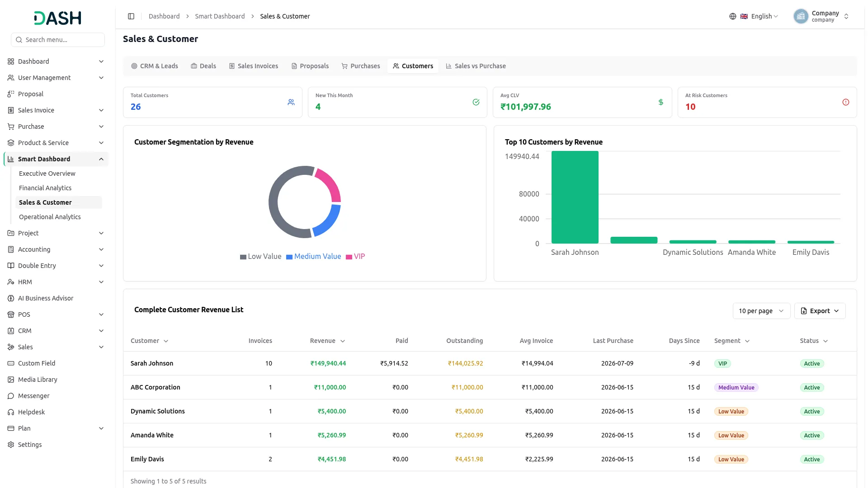Open the Company account switcher
The height and width of the screenshot is (488, 868).
coord(822,16)
